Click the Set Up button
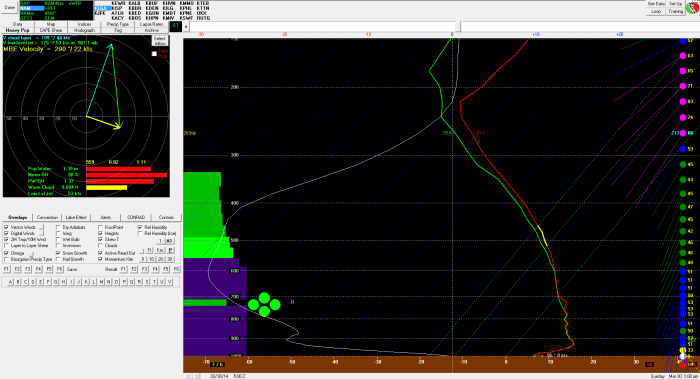This screenshot has height=379, width=700. click(675, 4)
